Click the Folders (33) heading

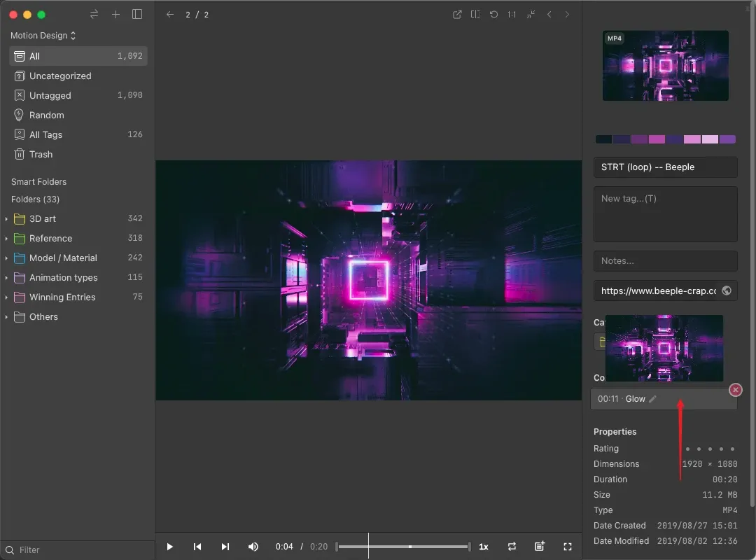click(35, 199)
